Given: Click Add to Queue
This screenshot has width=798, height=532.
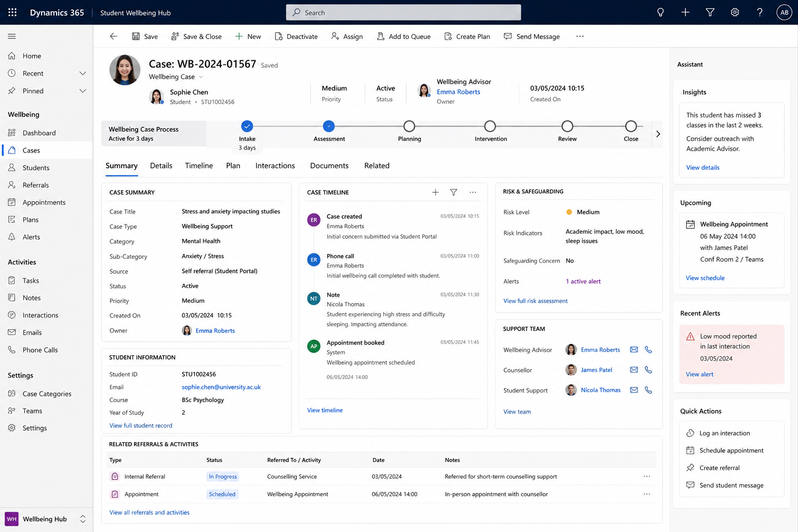Looking at the screenshot, I should click(404, 36).
